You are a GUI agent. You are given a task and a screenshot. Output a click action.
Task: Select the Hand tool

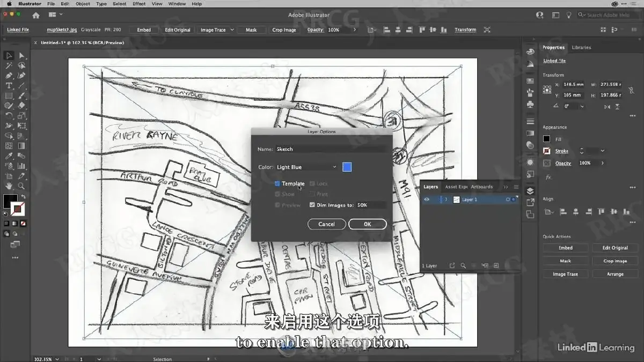click(x=9, y=186)
